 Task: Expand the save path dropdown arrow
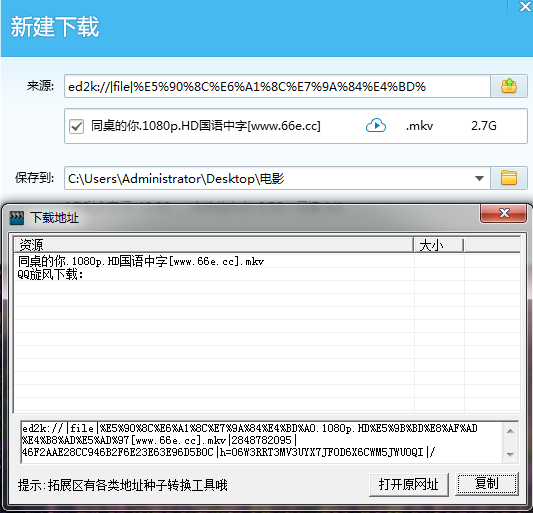[479, 178]
